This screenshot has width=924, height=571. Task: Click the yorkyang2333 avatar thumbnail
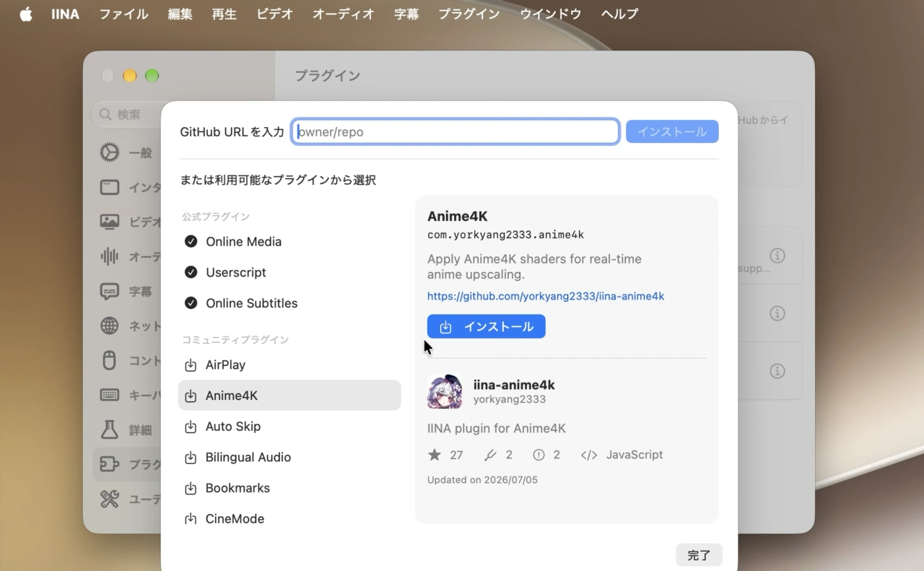coord(445,392)
